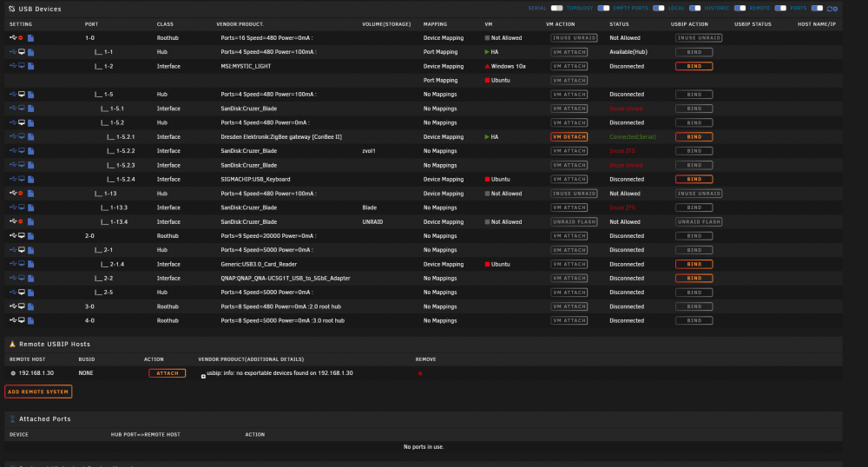Click the USB icon in the 1-1 hub row
Screen dimensions: 868x467
[x=13, y=52]
